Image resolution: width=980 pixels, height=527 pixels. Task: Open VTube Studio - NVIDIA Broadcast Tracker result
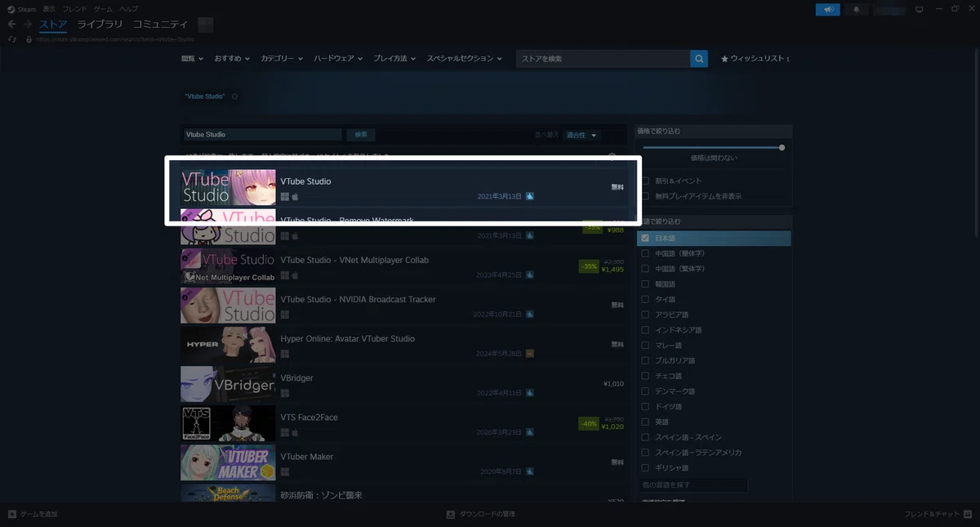click(x=405, y=306)
